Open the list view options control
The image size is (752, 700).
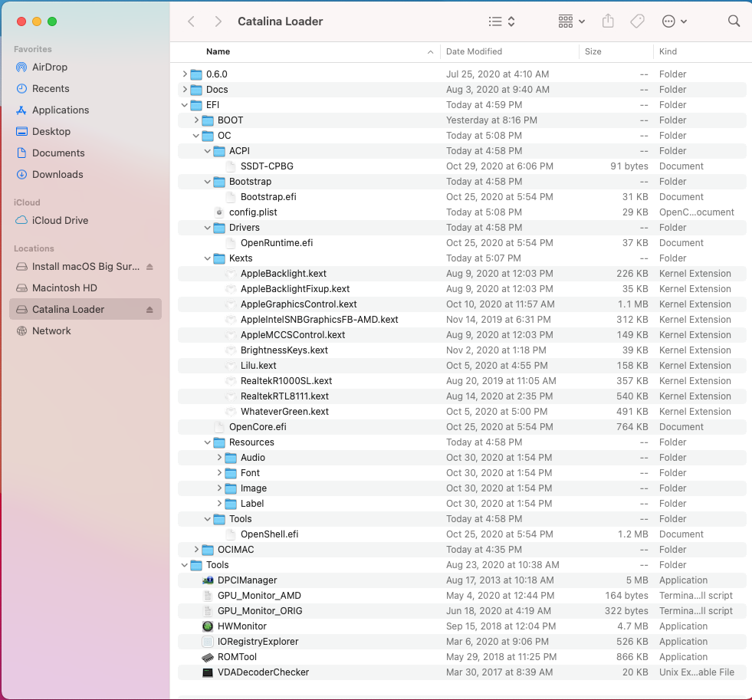[501, 21]
